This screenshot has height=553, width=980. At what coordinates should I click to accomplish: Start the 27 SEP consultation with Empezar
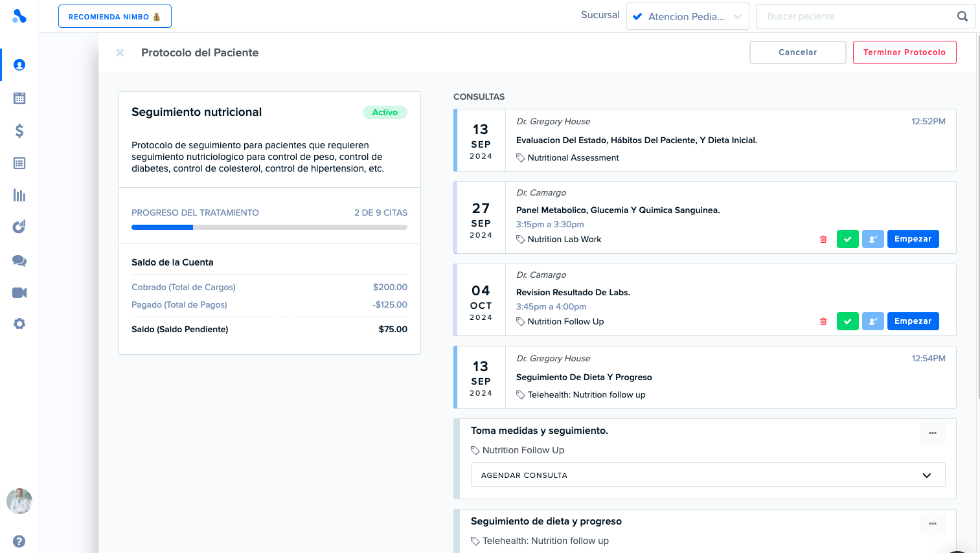point(913,239)
